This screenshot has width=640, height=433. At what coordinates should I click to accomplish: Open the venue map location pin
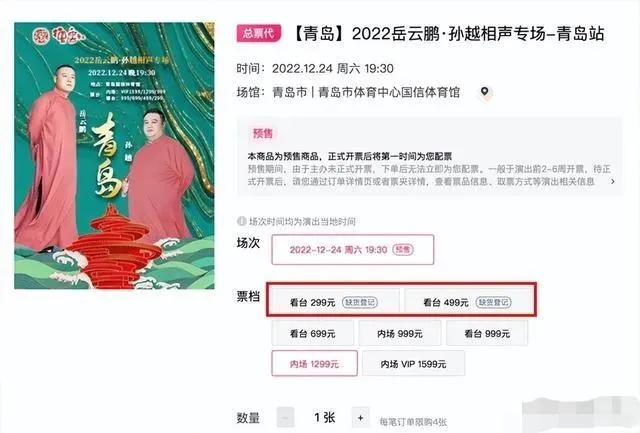pos(484,92)
